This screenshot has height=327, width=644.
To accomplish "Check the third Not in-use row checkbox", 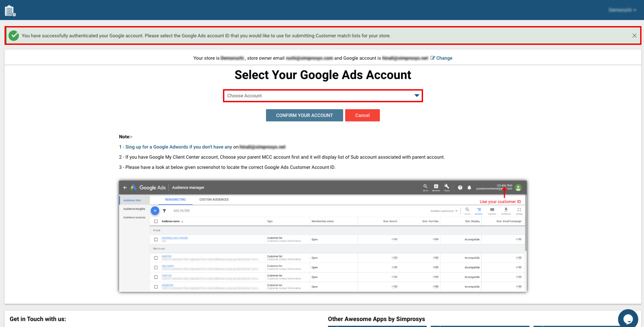I will [x=156, y=277].
